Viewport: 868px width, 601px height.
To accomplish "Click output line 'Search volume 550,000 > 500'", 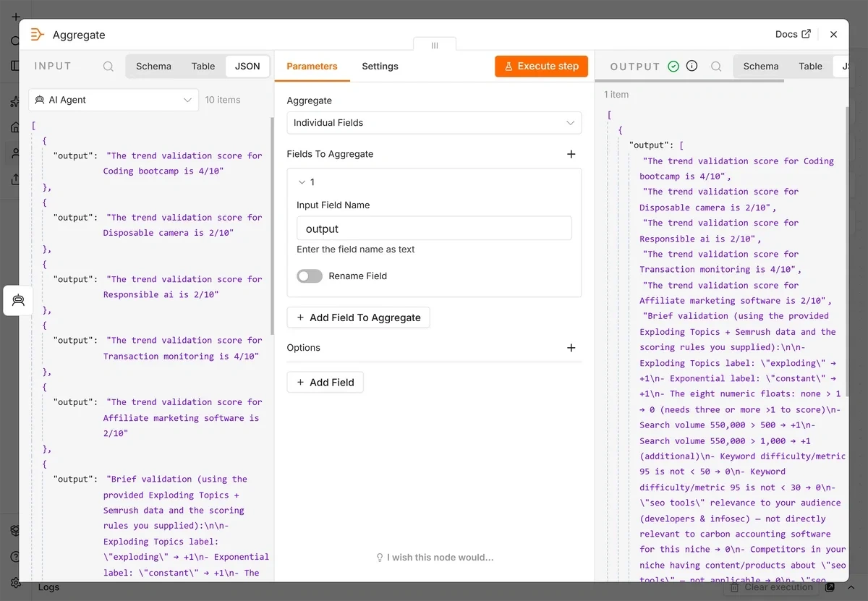I will coord(711,425).
